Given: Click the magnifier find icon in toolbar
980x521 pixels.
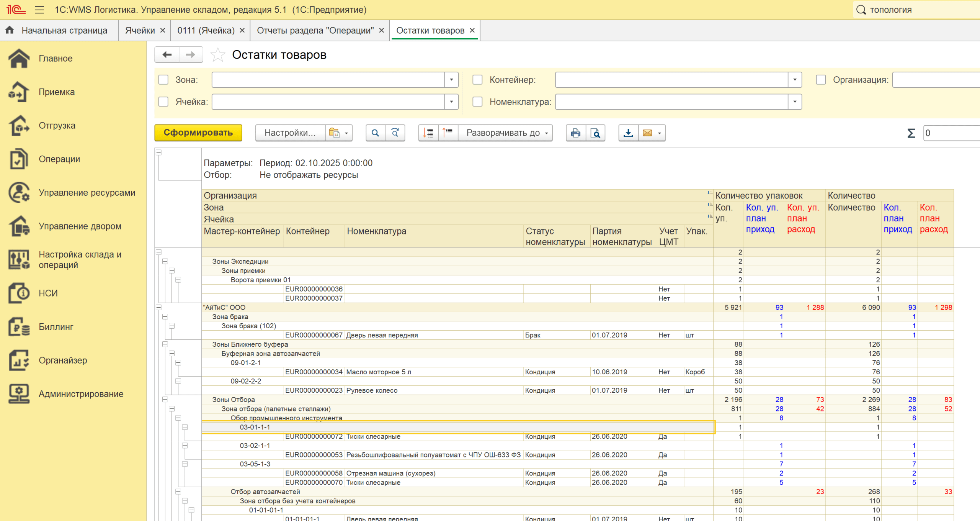Looking at the screenshot, I should pyautogui.click(x=375, y=133).
